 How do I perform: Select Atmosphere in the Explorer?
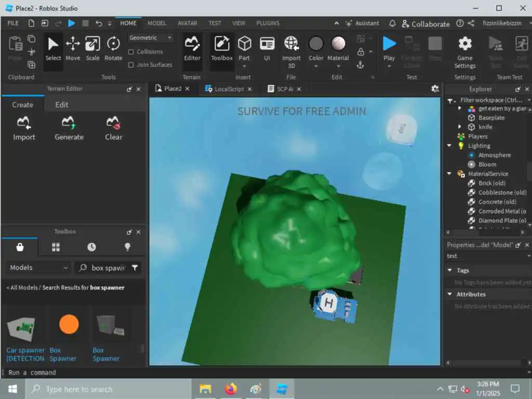click(494, 155)
